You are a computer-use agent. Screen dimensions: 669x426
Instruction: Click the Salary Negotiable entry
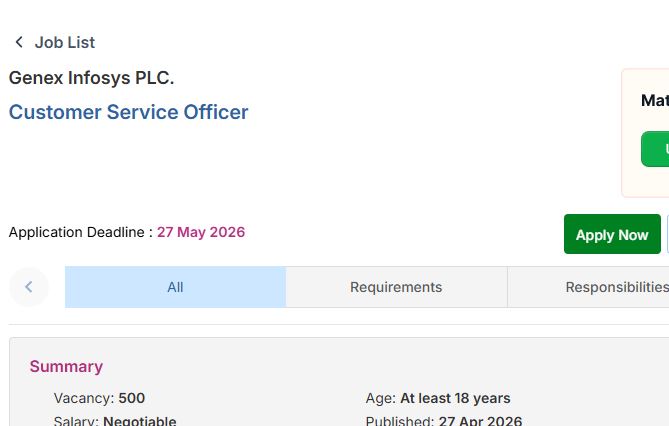point(115,421)
